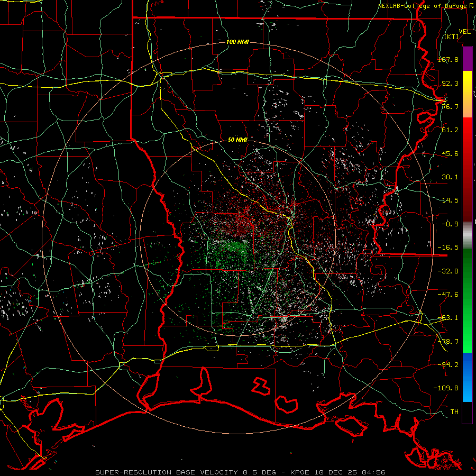Click the 30.1 velocity scale value
476x476 pixels.
(x=450, y=177)
